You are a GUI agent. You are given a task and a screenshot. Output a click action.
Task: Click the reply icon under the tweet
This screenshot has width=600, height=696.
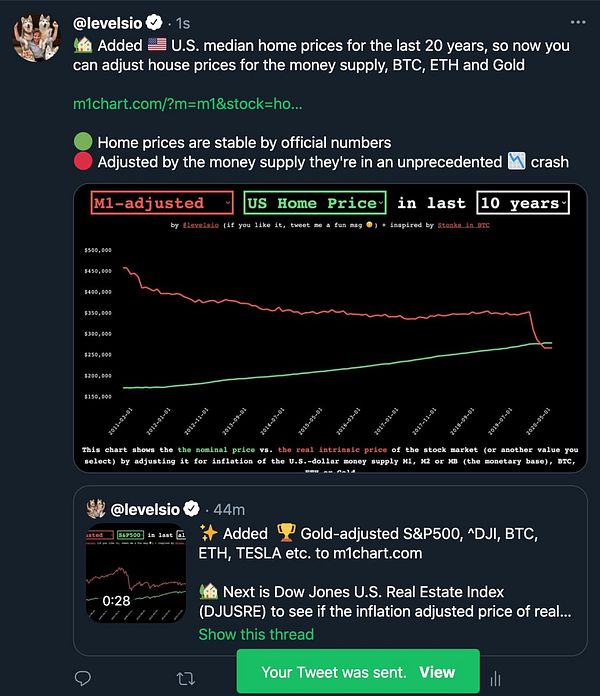(84, 678)
